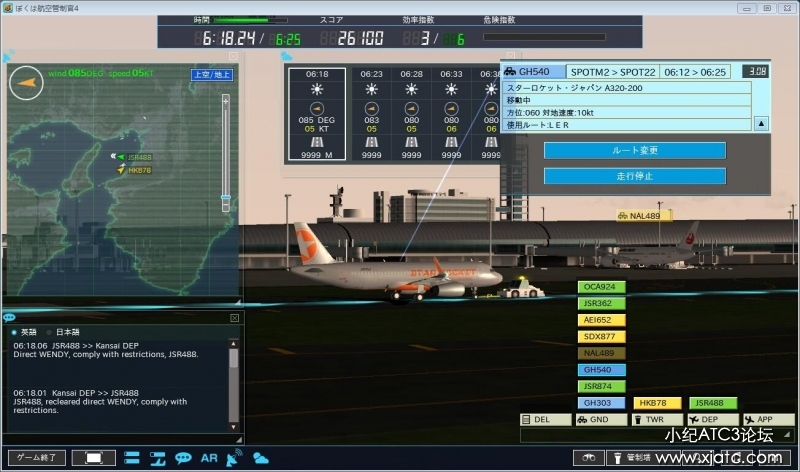Viewport: 800px width, 472px height.
Task: Click the radar zoom slider handle
Action: click(226, 197)
